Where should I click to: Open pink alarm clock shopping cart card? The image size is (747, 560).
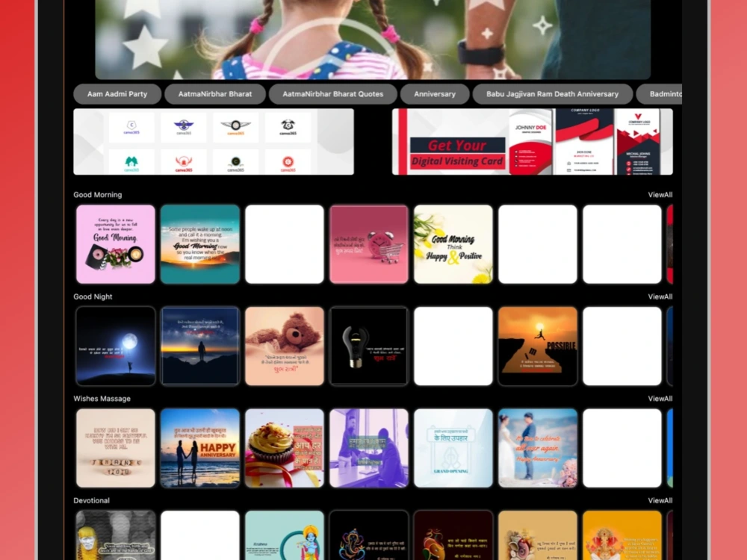tap(369, 244)
